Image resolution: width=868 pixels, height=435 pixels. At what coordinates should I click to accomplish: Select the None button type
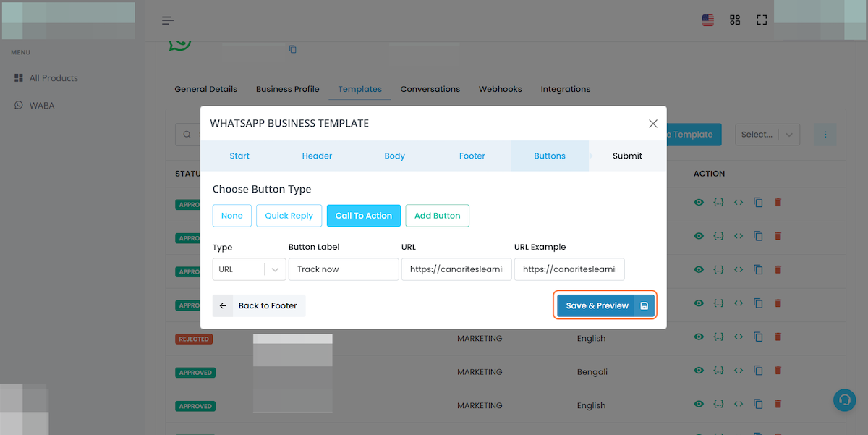pyautogui.click(x=232, y=216)
